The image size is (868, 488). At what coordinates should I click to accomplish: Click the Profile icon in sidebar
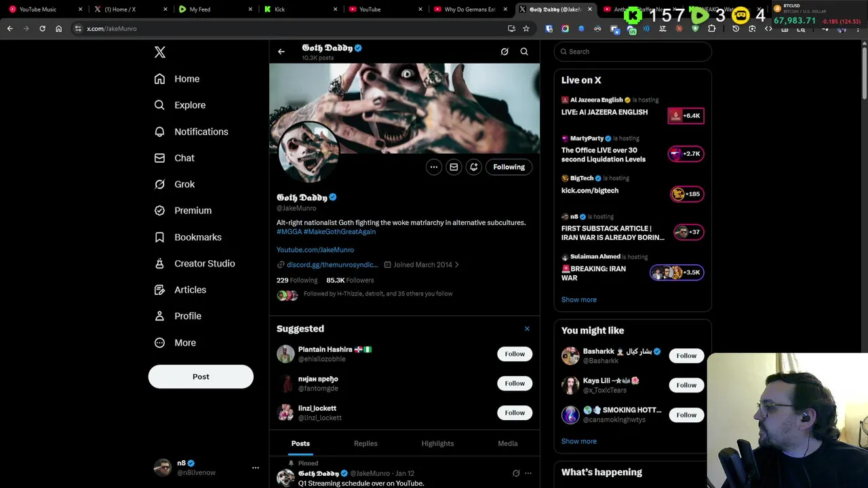click(159, 316)
